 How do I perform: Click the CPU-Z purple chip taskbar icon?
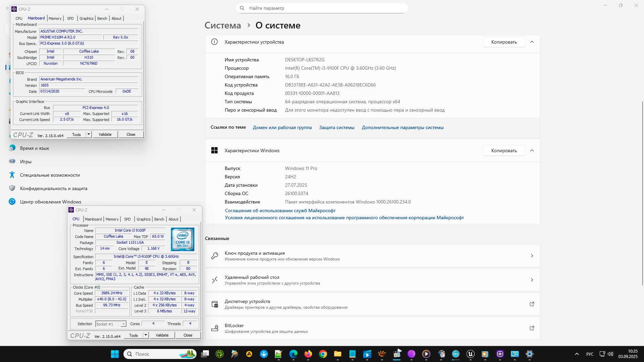[x=500, y=354]
